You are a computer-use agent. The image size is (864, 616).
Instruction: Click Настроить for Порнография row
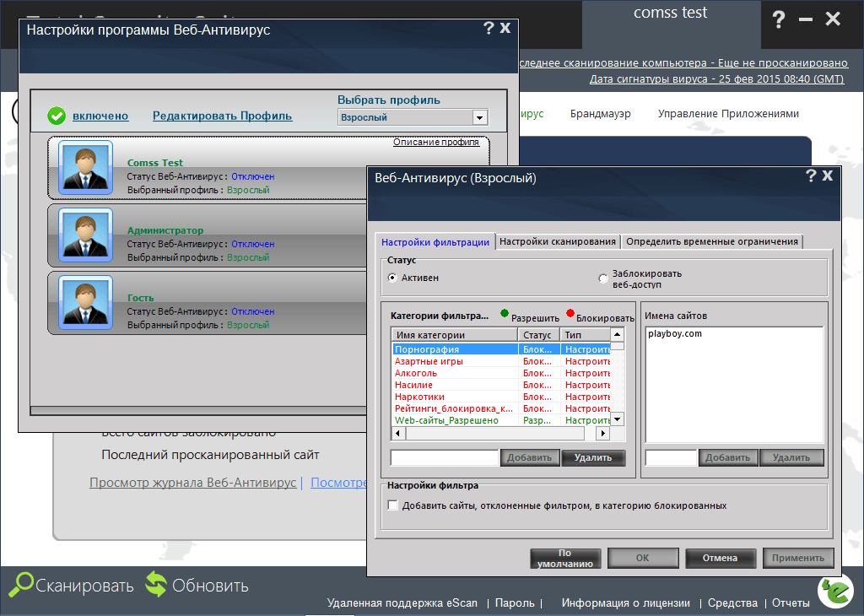click(x=586, y=349)
